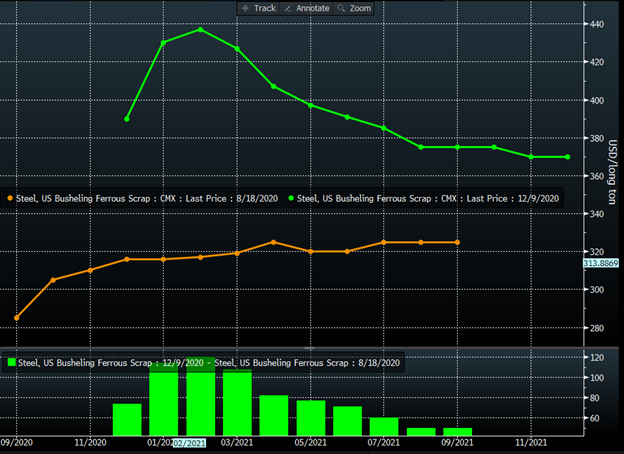This screenshot has width=624, height=454.
Task: Click the peak point of the green curve
Action: (200, 30)
